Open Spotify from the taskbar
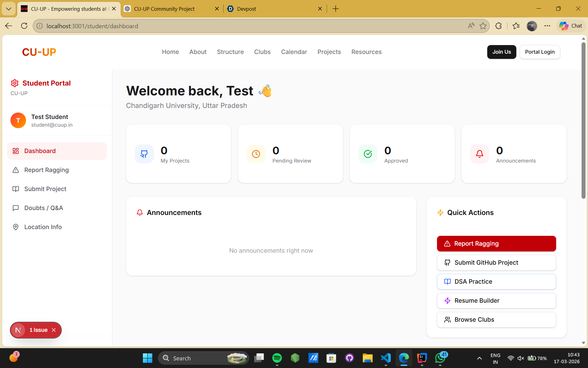 (277, 358)
